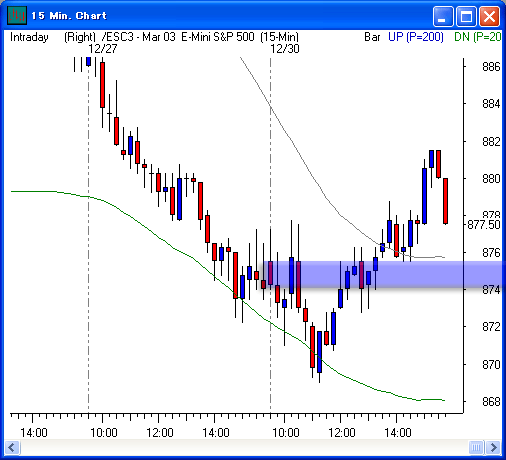Image resolution: width=506 pixels, height=460 pixels.
Task: Minimize the 15 Min. Chart window
Action: 442,16
